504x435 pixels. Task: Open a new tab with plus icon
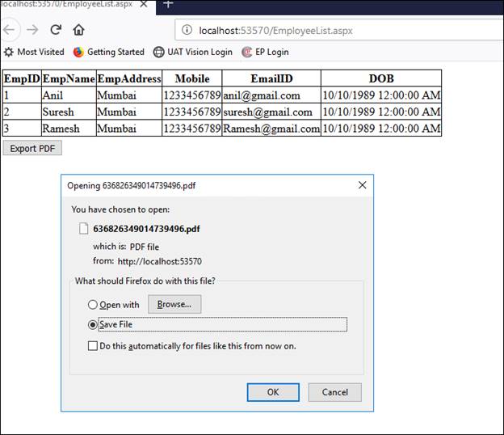pos(168,4)
